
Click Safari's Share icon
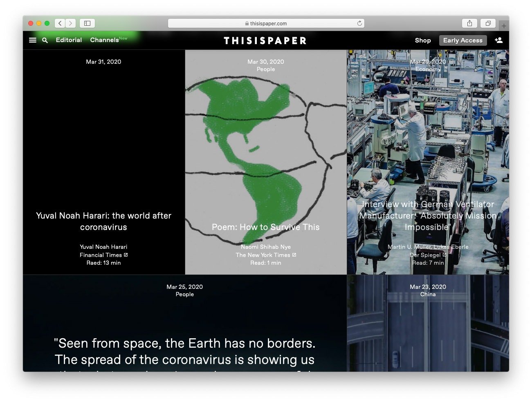pos(469,23)
